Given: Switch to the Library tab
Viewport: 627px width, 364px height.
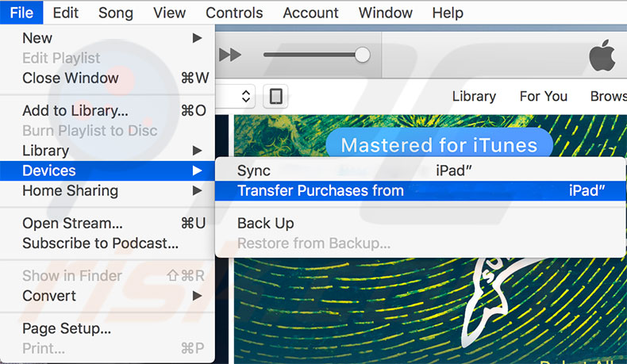Looking at the screenshot, I should 474,96.
